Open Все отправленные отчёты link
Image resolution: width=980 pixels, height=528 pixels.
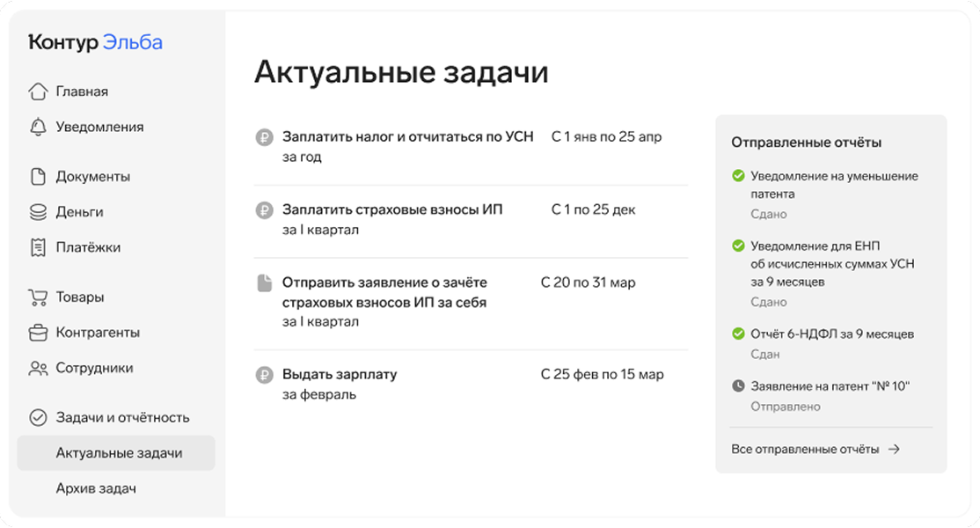(x=808, y=447)
